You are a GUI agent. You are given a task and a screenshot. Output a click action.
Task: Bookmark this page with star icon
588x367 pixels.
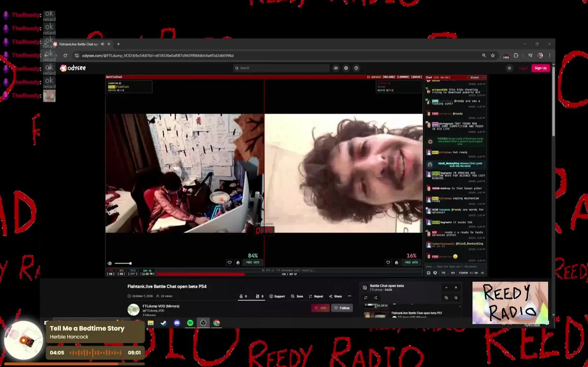pyautogui.click(x=493, y=56)
